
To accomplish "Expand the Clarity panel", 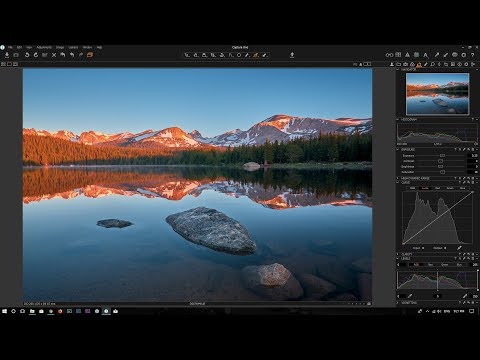I will (398, 254).
